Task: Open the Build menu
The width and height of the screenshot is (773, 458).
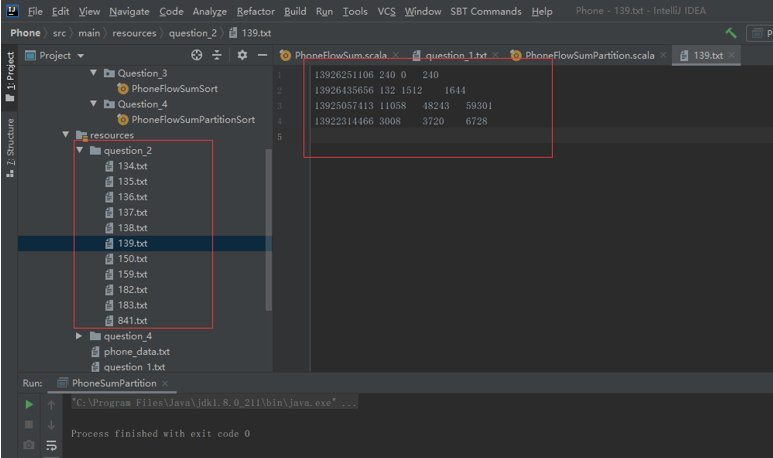Action: (x=295, y=11)
